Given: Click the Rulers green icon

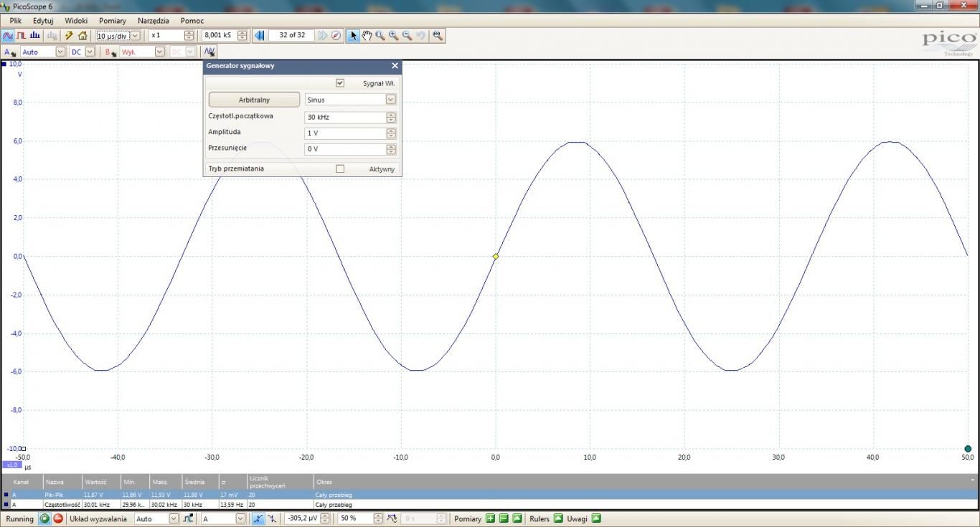Looking at the screenshot, I should point(558,518).
